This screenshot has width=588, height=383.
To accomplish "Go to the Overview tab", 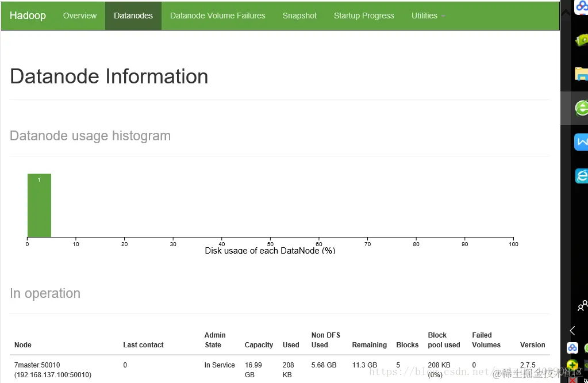I will click(x=79, y=16).
